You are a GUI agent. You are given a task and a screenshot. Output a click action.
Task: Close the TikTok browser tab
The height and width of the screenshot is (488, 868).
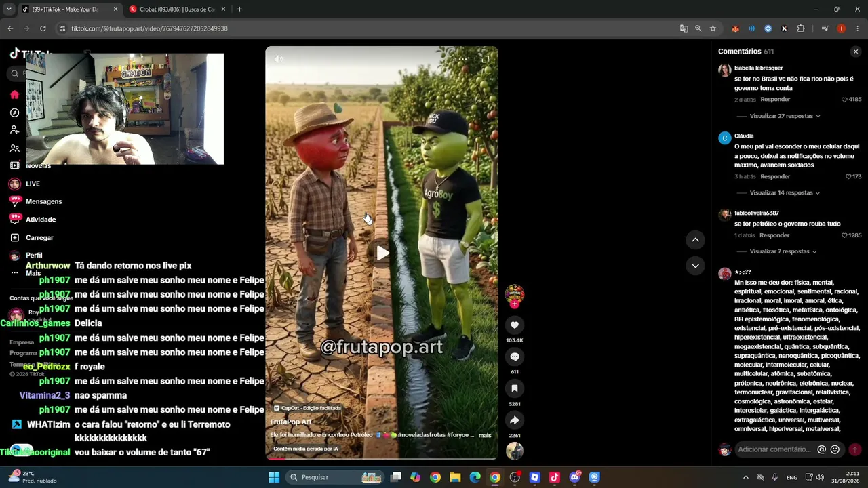point(115,9)
